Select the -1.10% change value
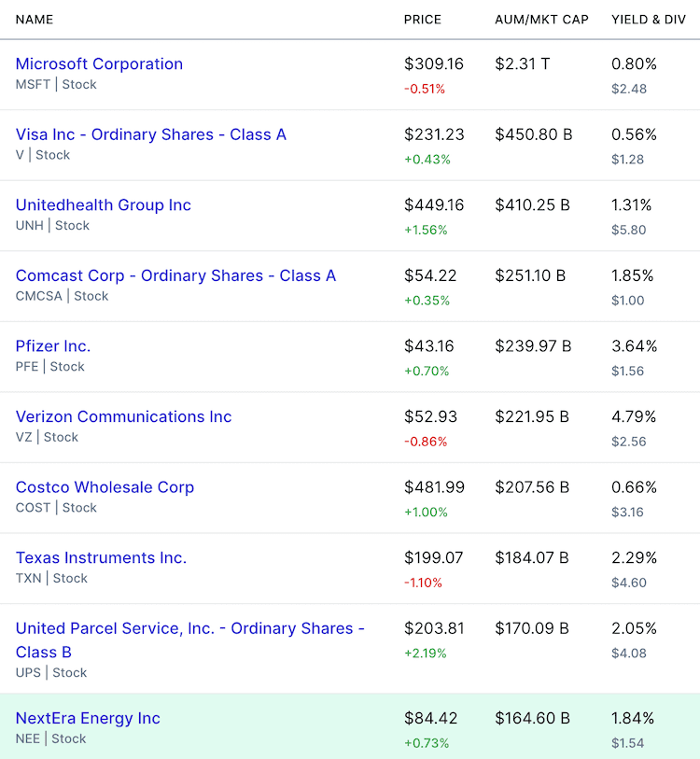This screenshot has height=759, width=700. [423, 583]
